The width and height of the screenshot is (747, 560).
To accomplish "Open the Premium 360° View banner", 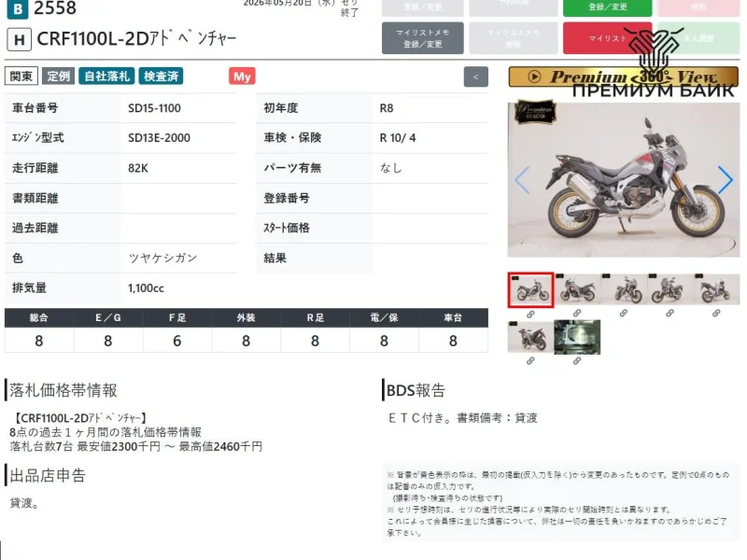I will point(623,77).
